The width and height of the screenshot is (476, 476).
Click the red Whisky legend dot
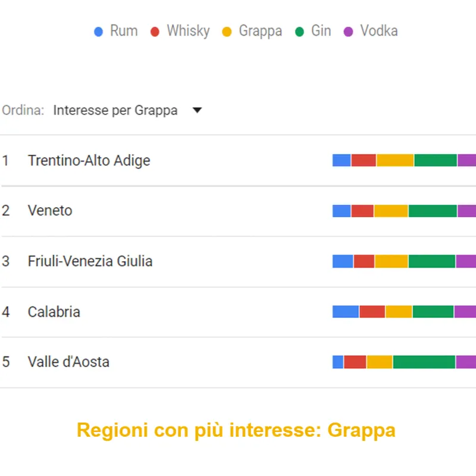tap(155, 32)
